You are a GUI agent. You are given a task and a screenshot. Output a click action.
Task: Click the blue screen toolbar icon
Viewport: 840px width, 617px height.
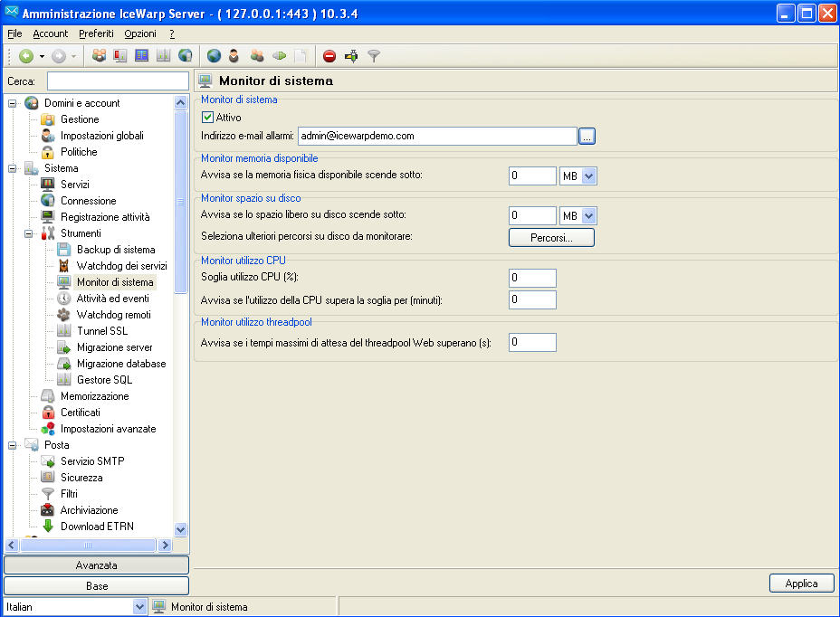(141, 56)
